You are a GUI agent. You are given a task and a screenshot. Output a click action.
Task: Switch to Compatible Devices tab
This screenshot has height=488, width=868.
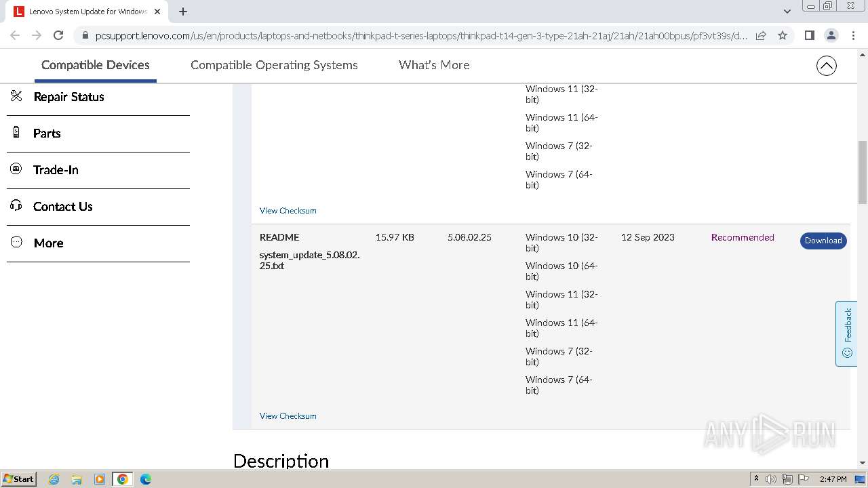pos(96,65)
